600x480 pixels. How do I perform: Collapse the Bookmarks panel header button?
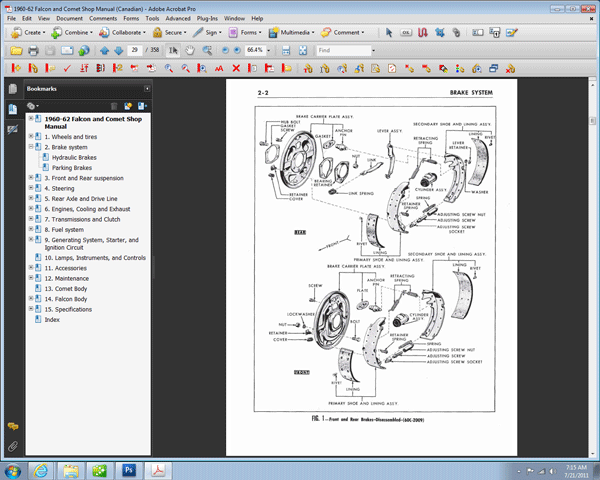click(x=147, y=89)
